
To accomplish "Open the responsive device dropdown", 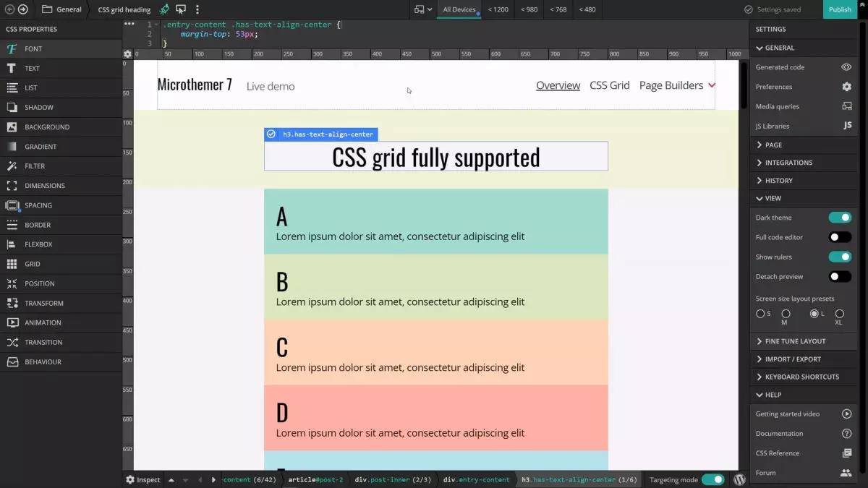I will [x=423, y=9].
